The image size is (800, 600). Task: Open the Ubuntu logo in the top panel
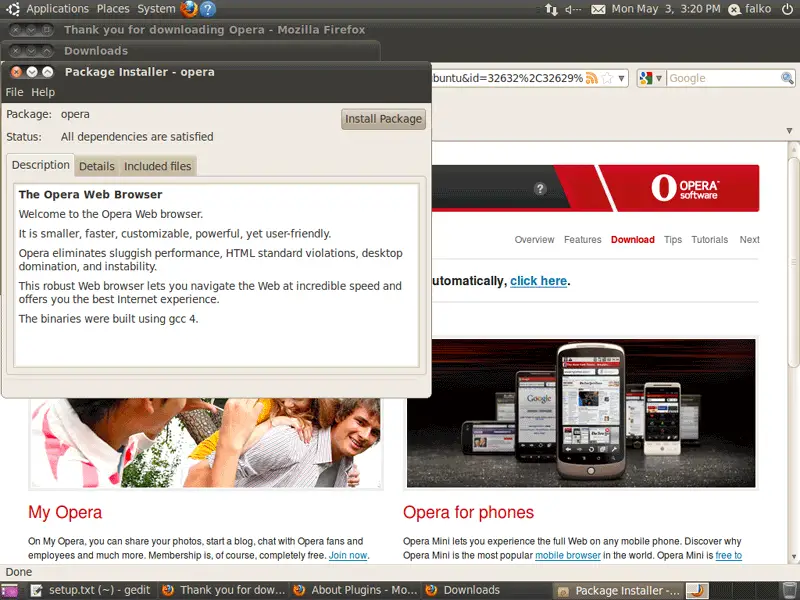[13, 9]
